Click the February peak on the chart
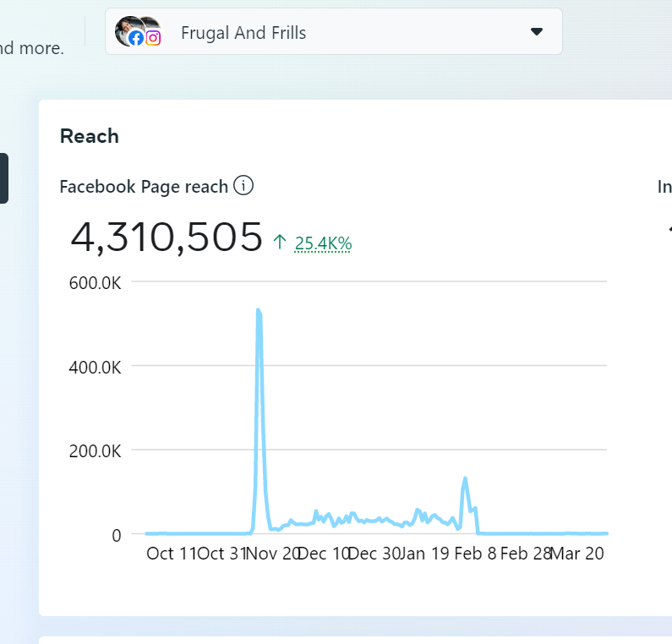 coord(465,478)
